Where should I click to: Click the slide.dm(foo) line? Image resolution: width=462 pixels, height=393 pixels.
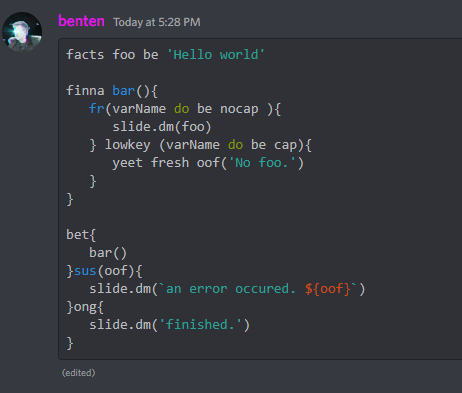(162, 127)
